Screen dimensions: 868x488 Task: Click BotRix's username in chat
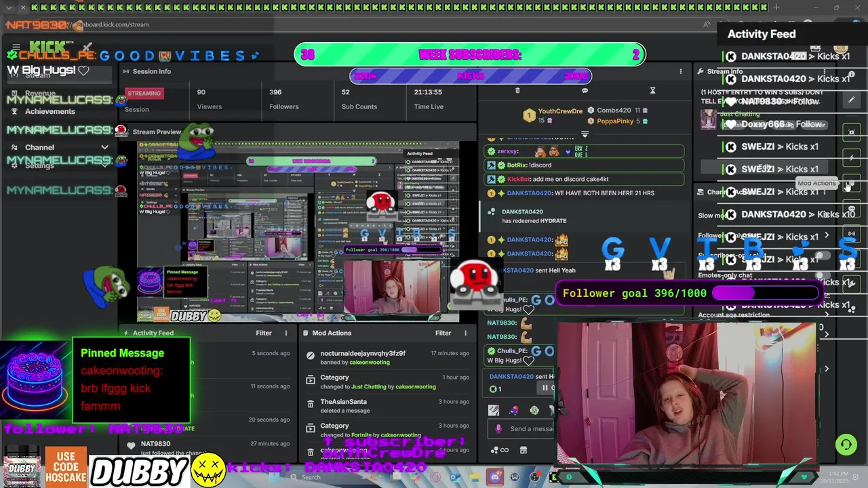(516, 165)
